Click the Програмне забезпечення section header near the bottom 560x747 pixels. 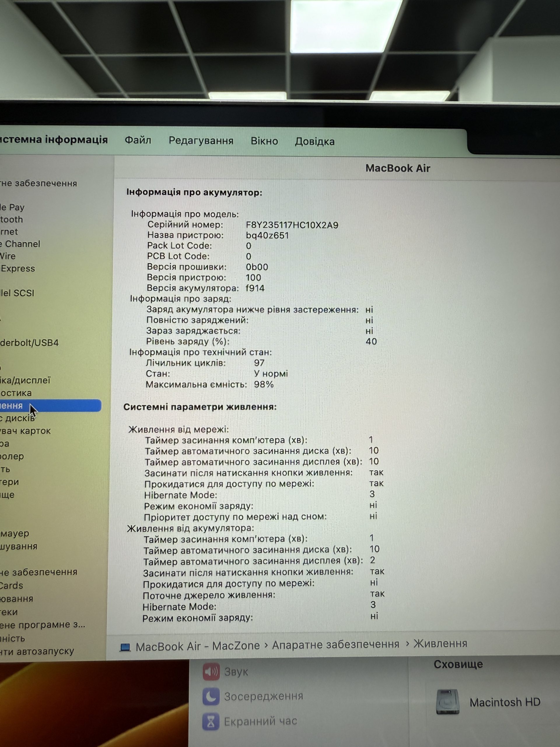[x=38, y=572]
